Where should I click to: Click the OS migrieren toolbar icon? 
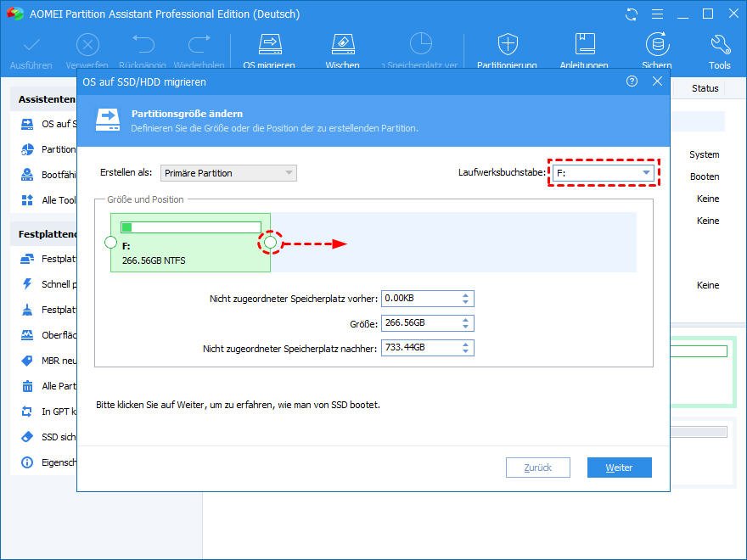pyautogui.click(x=269, y=45)
